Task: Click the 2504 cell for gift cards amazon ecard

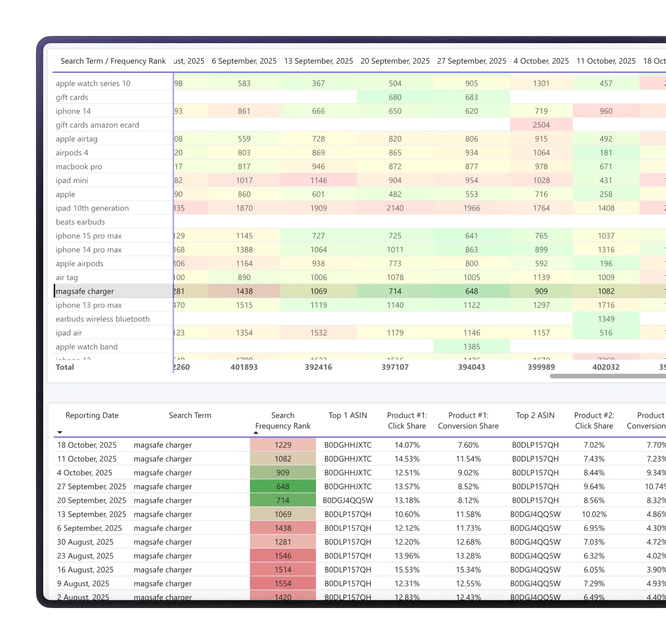Action: pyautogui.click(x=541, y=125)
